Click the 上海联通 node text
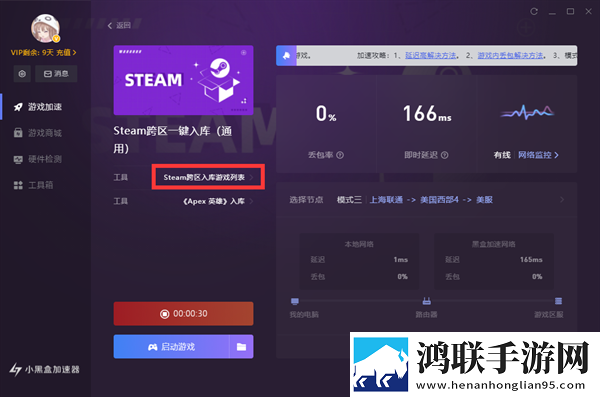Viewport: 600px width, 397px height. pos(386,199)
